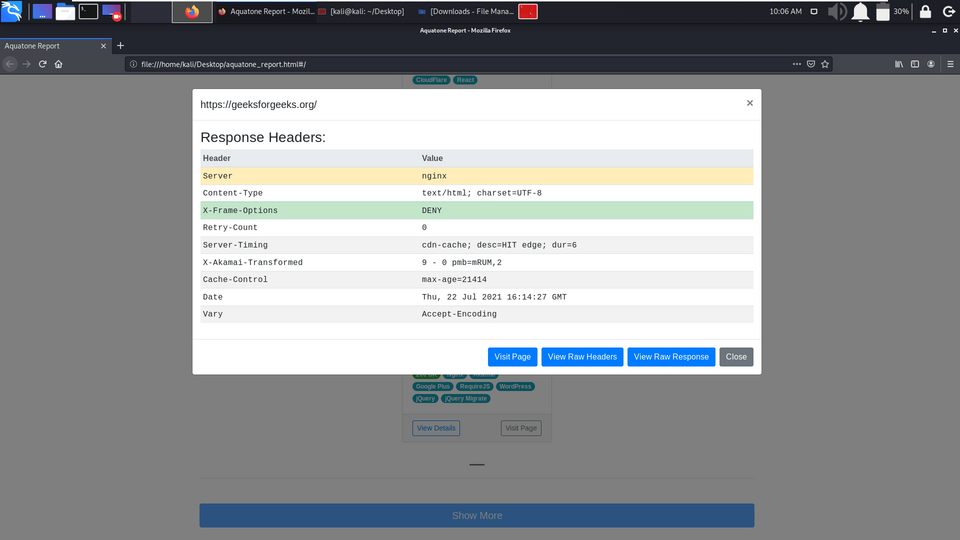Open the file manager launcher in the panel

65,11
